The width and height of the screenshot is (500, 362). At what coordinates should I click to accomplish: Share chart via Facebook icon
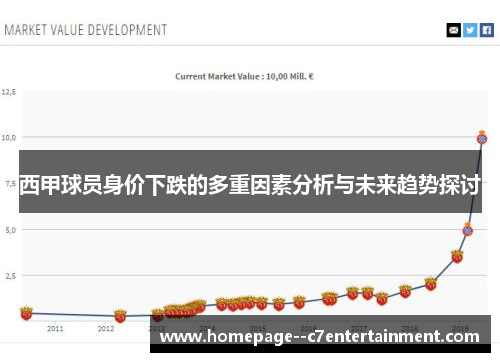coord(487,30)
